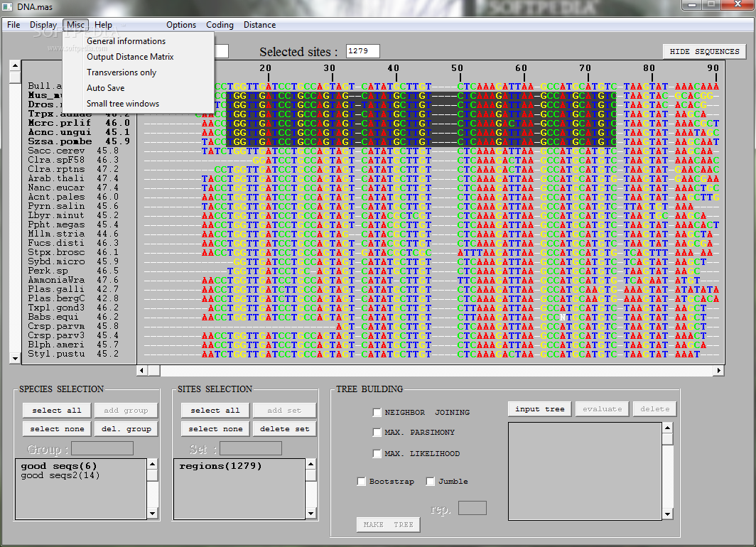Click the rep. number field
This screenshot has height=547, width=756.
point(472,508)
